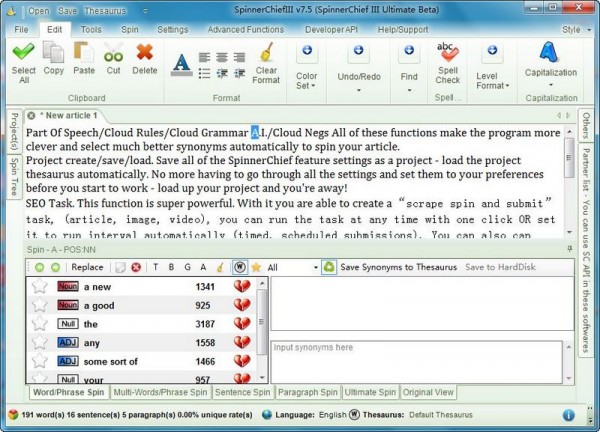Select the Sentence Spin tab
600x432 pixels.
[x=243, y=392]
